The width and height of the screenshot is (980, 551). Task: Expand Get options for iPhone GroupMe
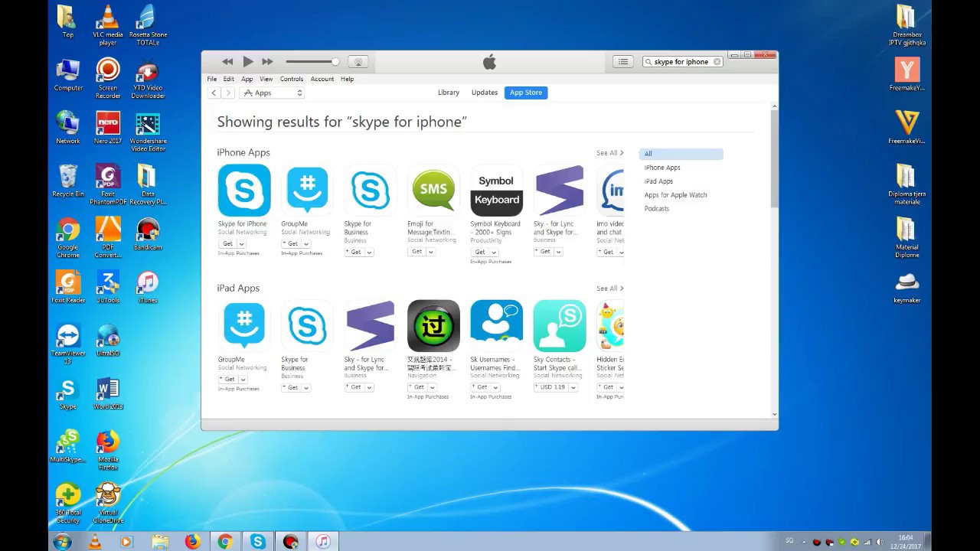305,244
